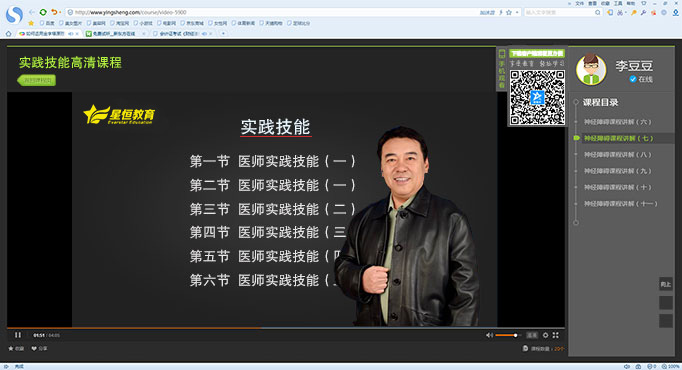Switch to the 会计证考试 tab

click(183, 33)
